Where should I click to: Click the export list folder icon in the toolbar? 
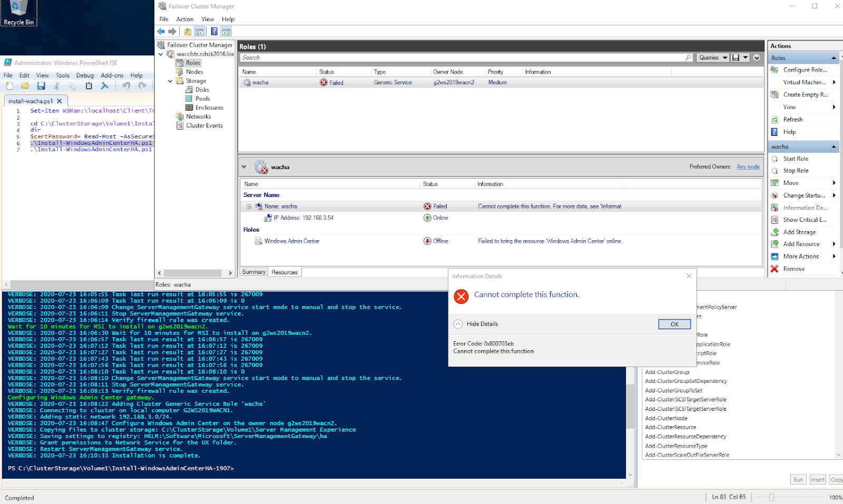coord(187,31)
